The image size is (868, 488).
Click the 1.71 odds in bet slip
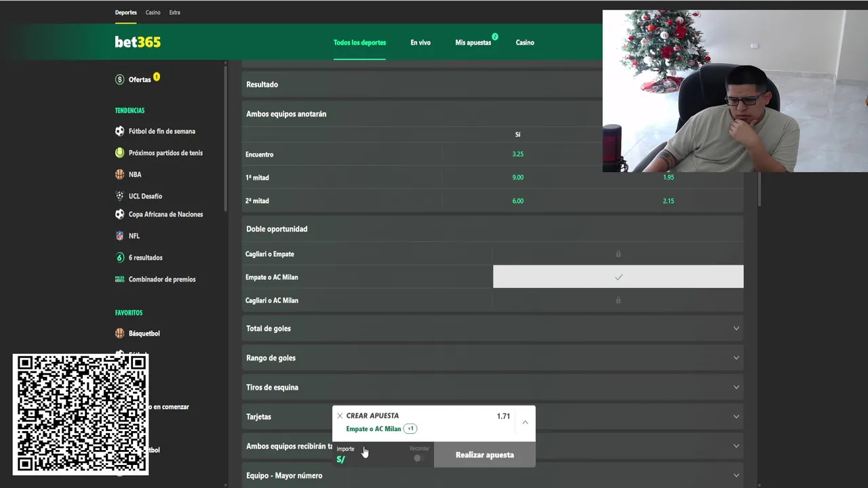(503, 416)
